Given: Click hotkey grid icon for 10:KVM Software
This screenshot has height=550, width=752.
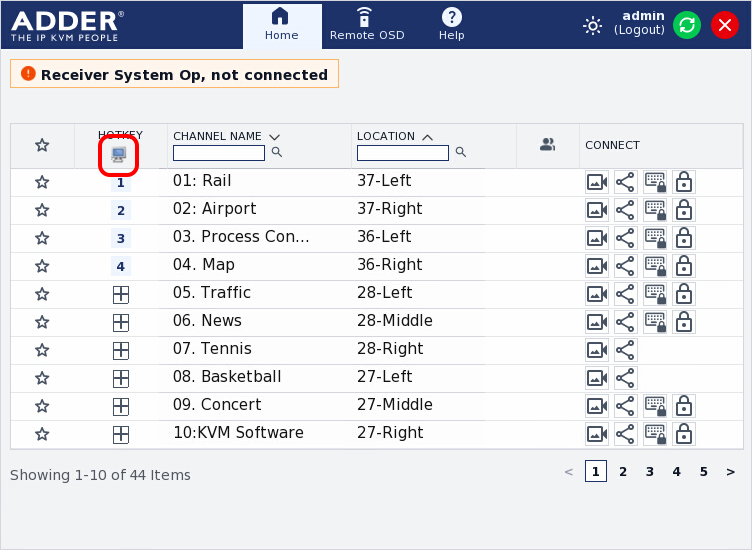Looking at the screenshot, I should (x=121, y=435).
